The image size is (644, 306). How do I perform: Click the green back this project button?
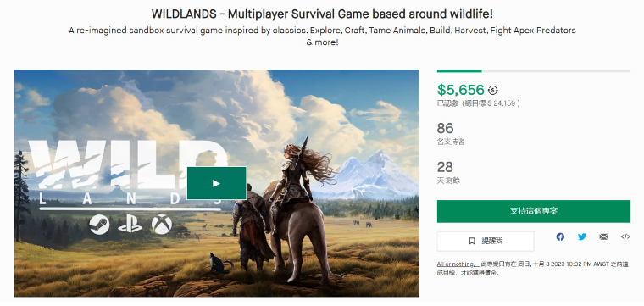[534, 211]
